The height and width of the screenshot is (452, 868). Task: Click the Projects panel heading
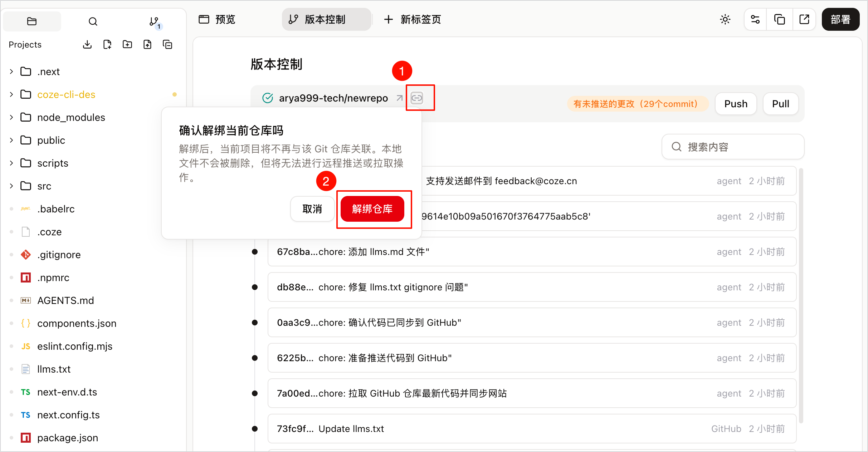pos(25,45)
